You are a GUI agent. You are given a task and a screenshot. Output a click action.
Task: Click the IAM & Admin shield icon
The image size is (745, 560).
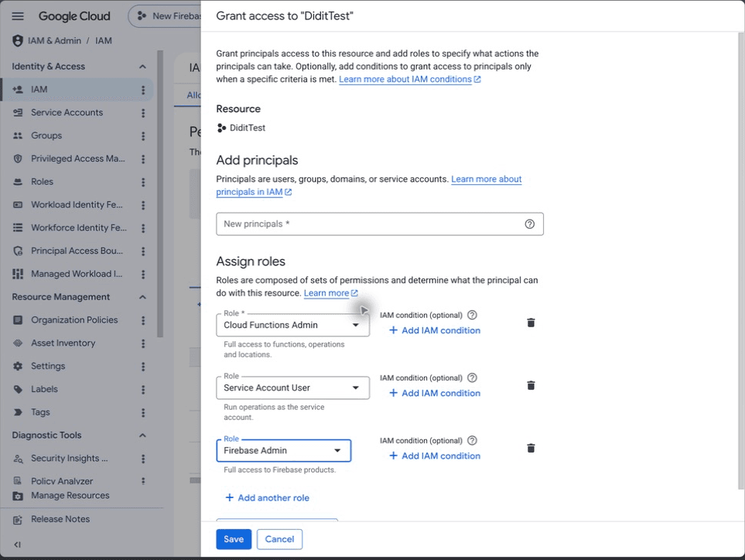[x=18, y=41]
